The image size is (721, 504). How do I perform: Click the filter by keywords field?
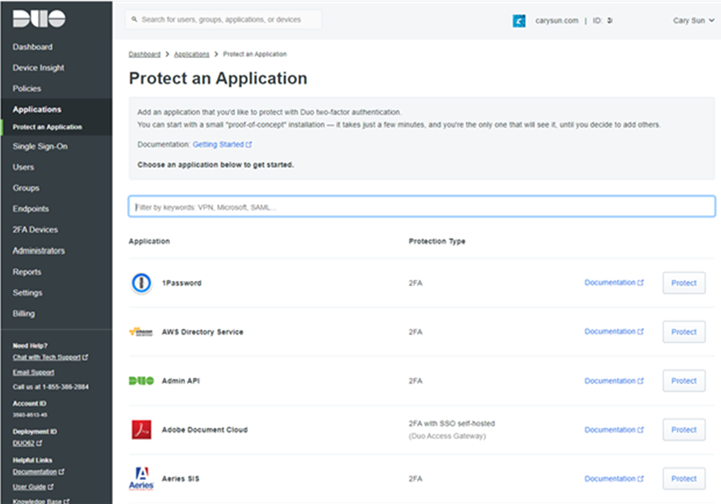pos(422,206)
